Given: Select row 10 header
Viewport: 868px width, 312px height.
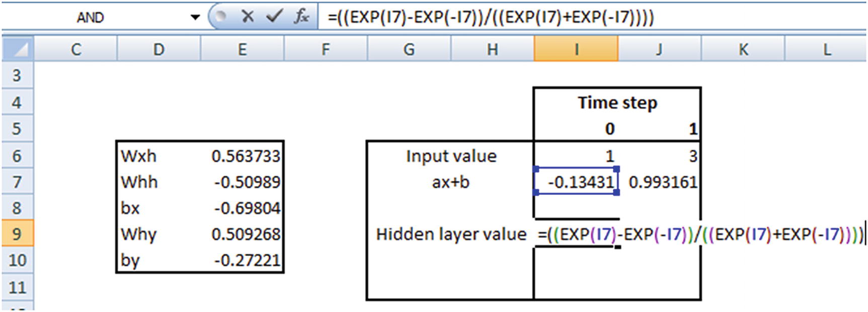Looking at the screenshot, I should coord(17,260).
